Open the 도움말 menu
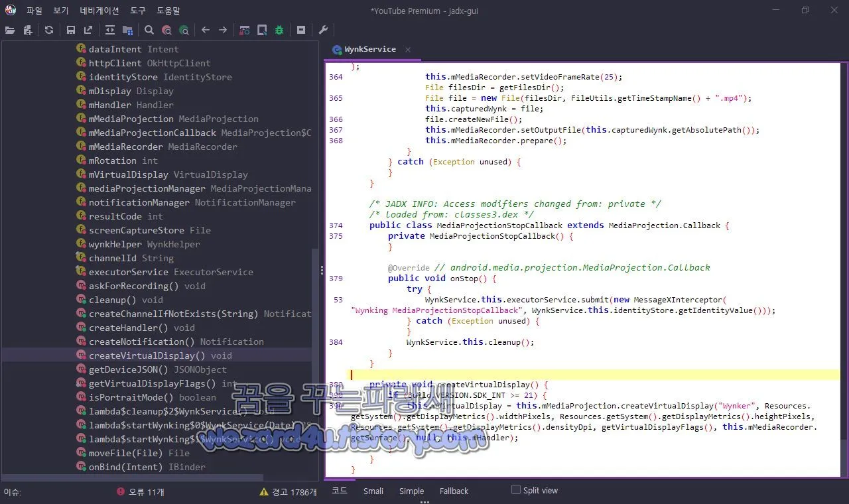The width and height of the screenshot is (849, 504). click(168, 11)
